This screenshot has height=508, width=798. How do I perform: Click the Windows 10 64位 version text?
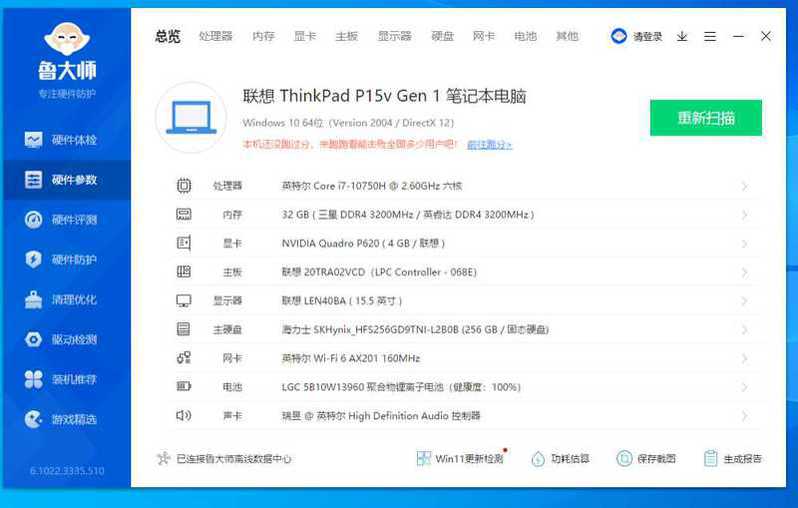(348, 123)
